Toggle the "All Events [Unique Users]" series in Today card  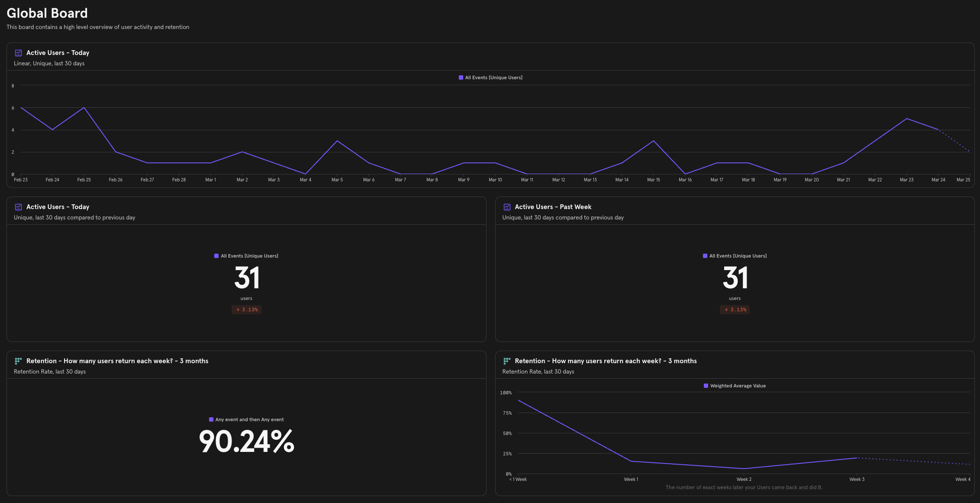[x=246, y=256]
